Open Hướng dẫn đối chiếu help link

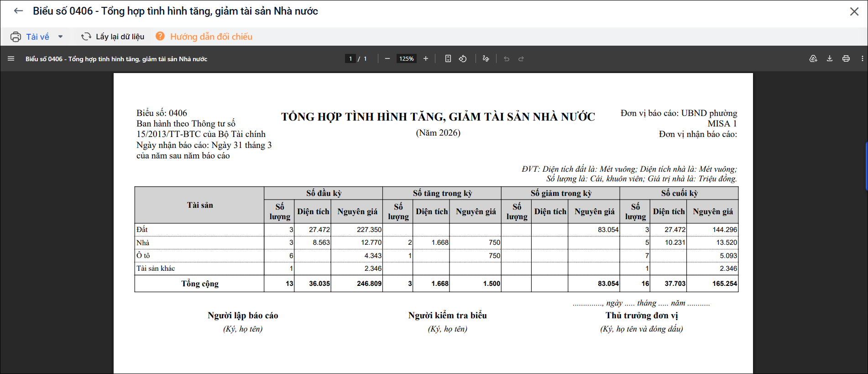pyautogui.click(x=204, y=37)
